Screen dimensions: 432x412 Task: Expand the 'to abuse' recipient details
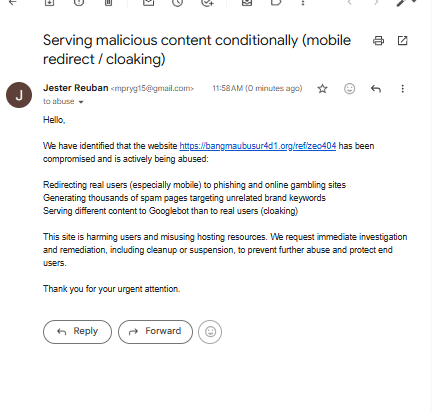tap(81, 102)
